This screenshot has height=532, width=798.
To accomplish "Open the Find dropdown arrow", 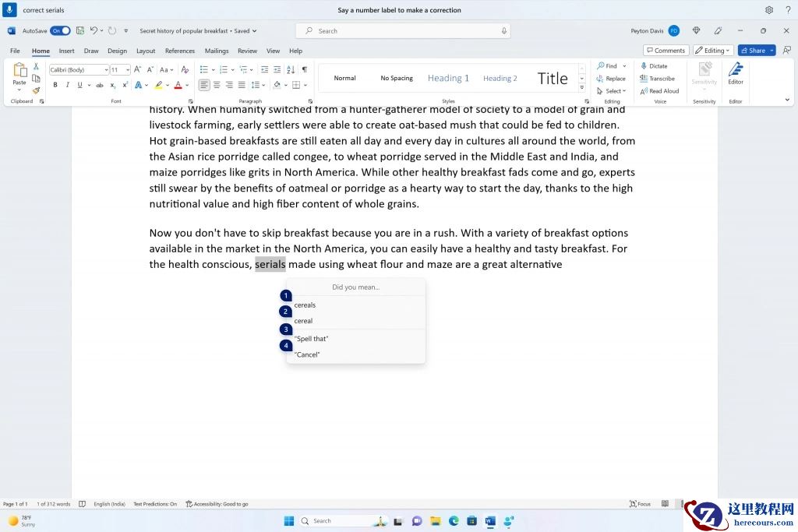I will tap(623, 65).
